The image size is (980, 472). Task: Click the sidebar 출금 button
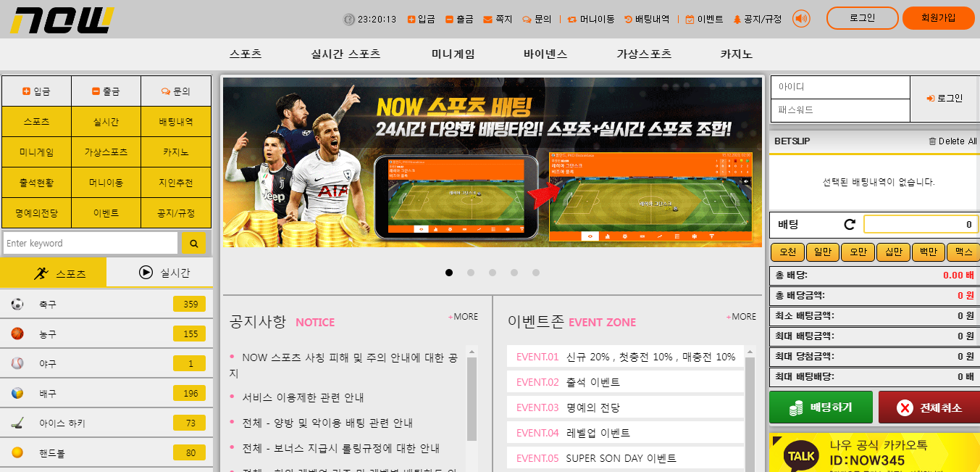(x=106, y=91)
